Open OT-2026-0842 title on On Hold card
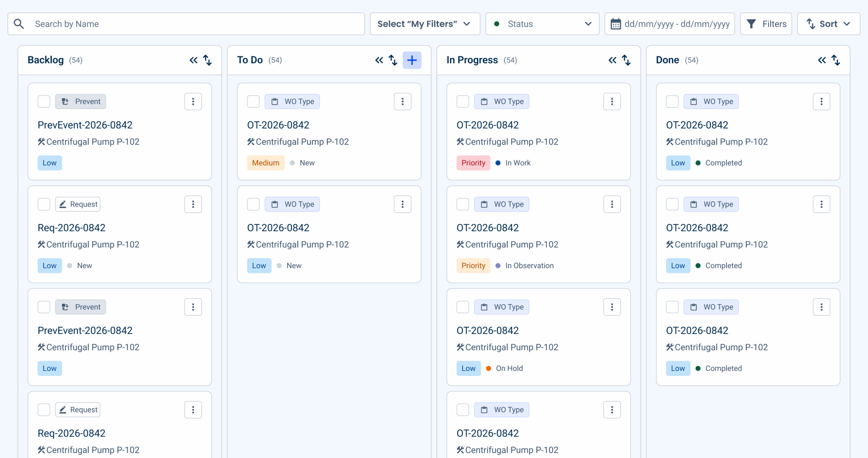 (x=488, y=330)
